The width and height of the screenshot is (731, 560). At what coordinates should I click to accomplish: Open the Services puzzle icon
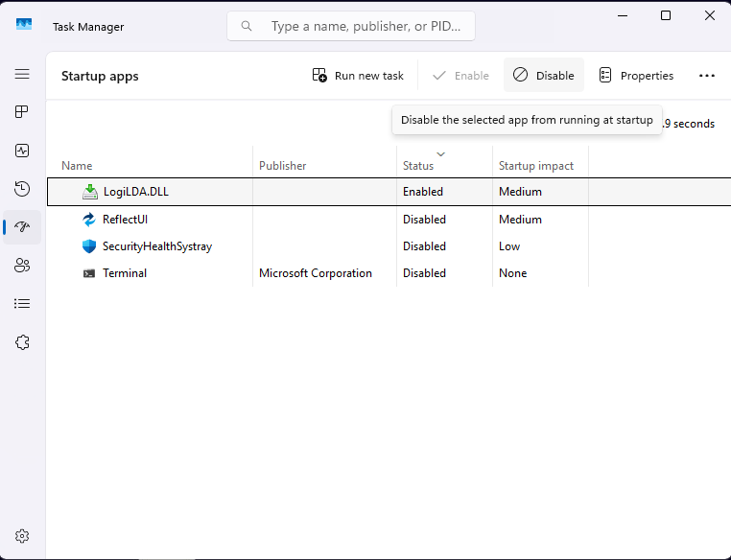[x=22, y=342]
